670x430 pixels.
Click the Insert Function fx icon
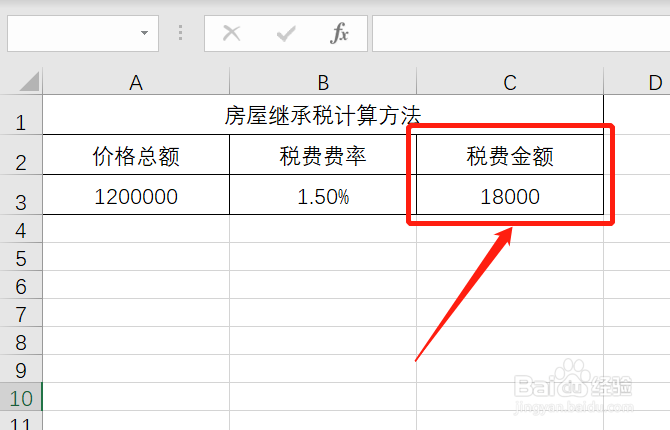[339, 33]
